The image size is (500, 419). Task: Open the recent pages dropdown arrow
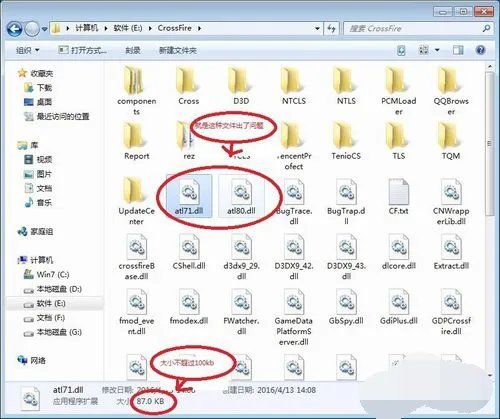click(44, 29)
